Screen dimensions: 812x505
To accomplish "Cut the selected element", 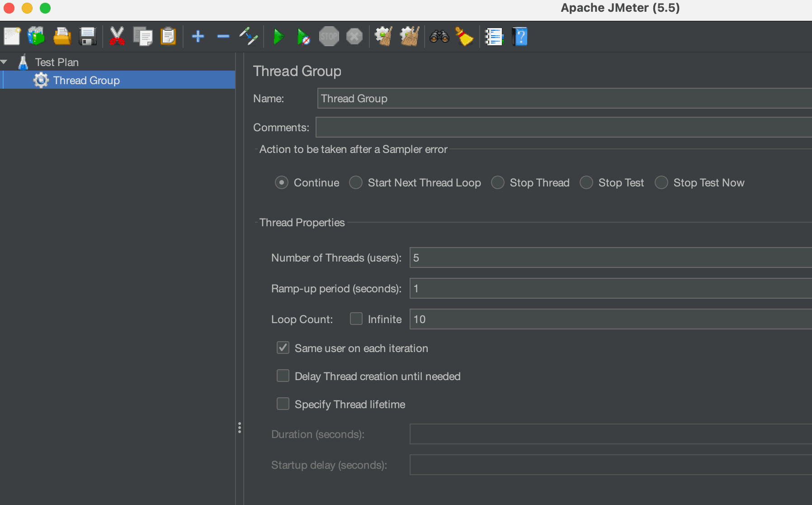I will pos(117,36).
